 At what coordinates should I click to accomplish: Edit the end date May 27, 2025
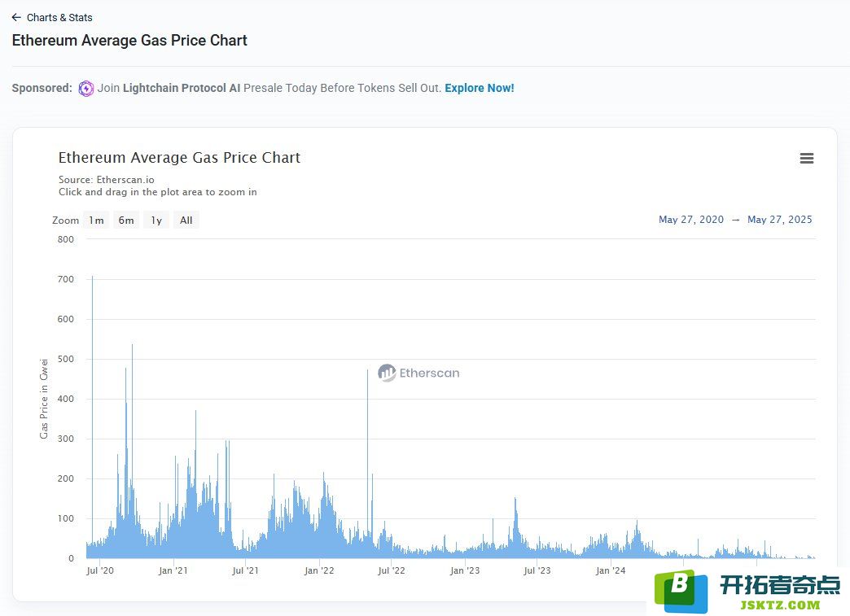click(x=779, y=220)
